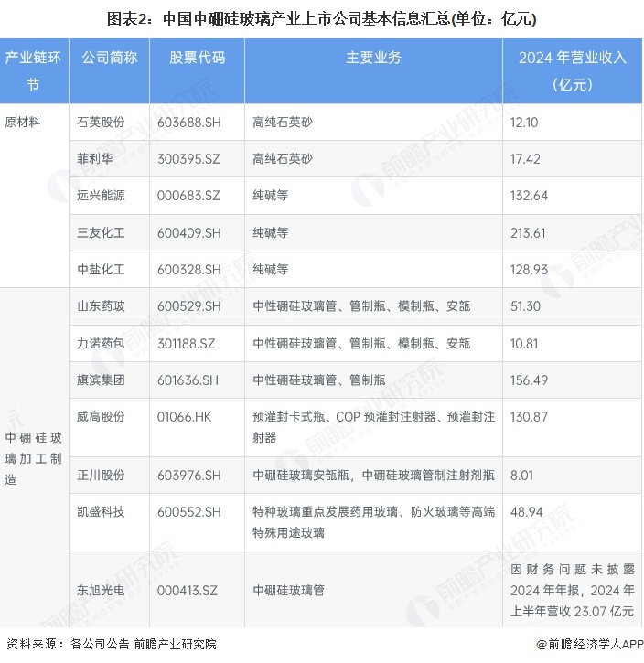Click 中硼硅玻璃安瓿瓶 business description
The height and width of the screenshot is (663, 644).
[x=374, y=476]
